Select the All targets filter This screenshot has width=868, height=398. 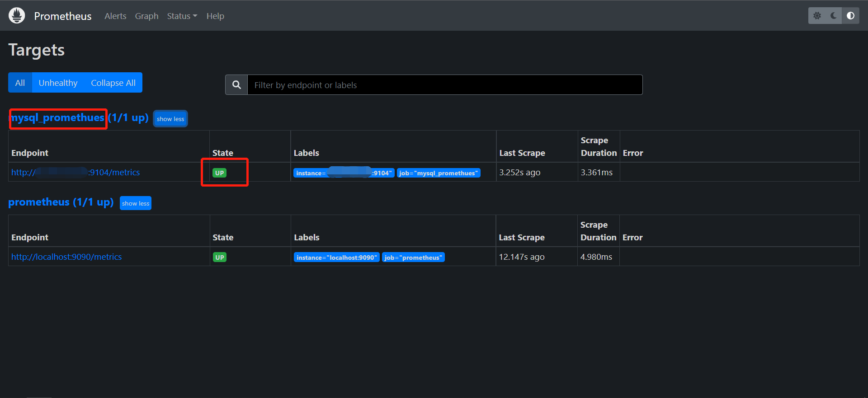point(20,83)
